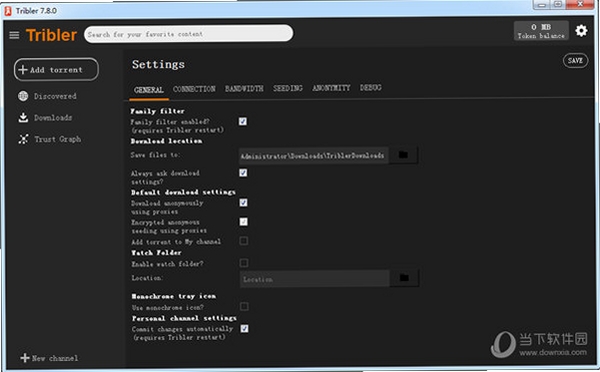The height and width of the screenshot is (372, 600).
Task: Close the Tribler window
Action: pyautogui.click(x=580, y=5)
